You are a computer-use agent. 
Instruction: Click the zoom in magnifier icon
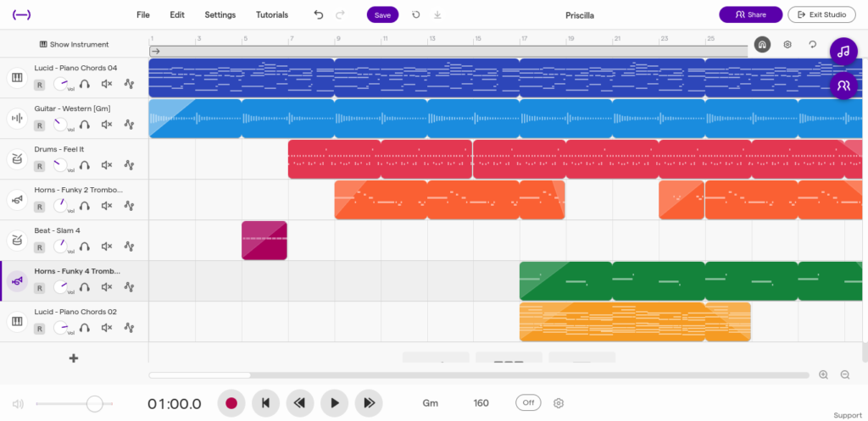tap(823, 374)
